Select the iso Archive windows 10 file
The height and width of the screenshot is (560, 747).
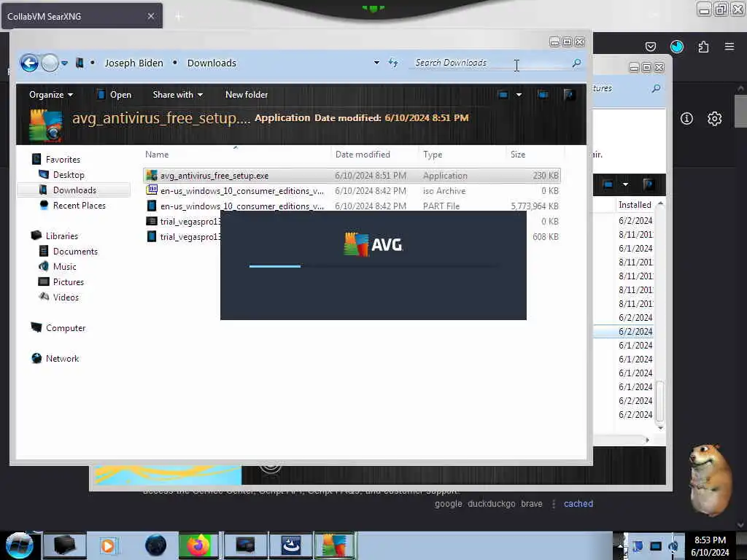tap(352, 191)
